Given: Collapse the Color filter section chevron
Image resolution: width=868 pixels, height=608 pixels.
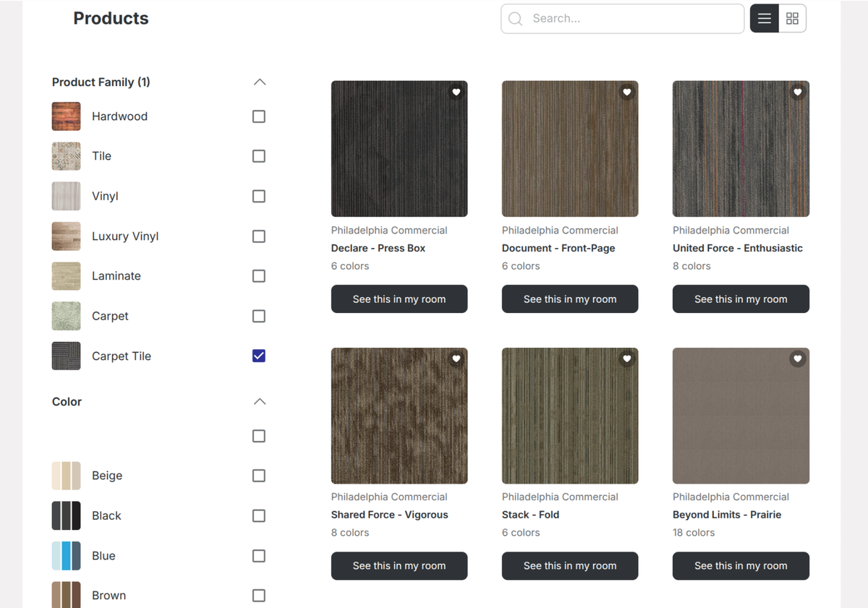Looking at the screenshot, I should coord(260,402).
